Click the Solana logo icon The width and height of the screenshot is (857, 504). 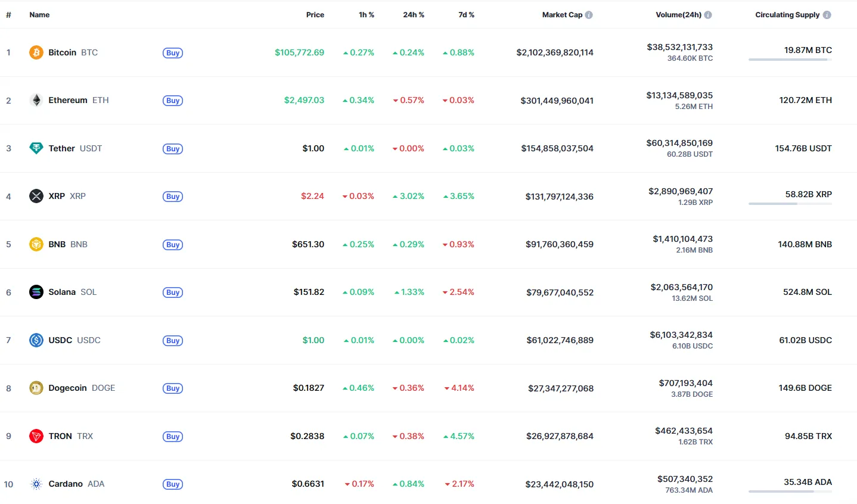coord(36,292)
